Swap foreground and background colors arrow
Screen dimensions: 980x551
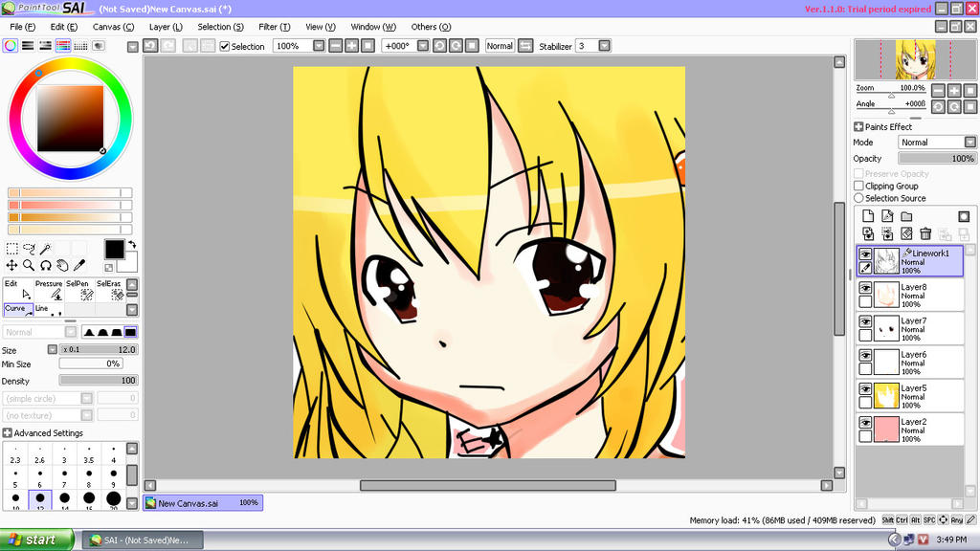coord(132,244)
